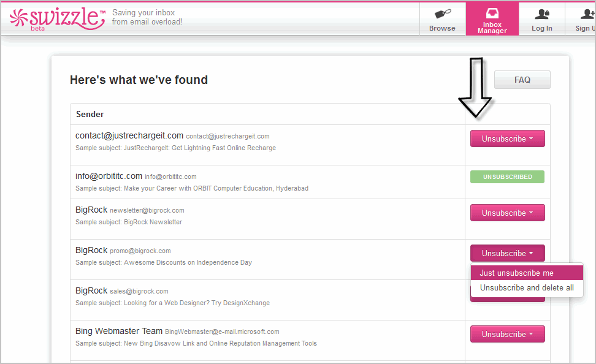
Task: Open the Unsubscribe dropdown for contact@justrechargeit.com
Action: tap(507, 138)
